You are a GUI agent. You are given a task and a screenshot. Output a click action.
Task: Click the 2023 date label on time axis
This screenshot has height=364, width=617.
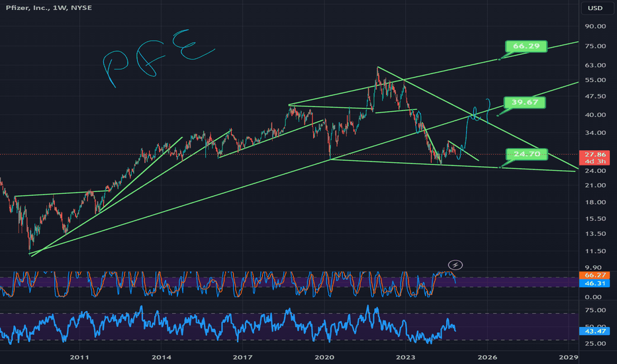pyautogui.click(x=405, y=357)
